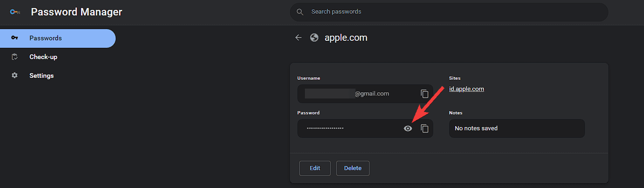Copy the password to clipboard
The height and width of the screenshot is (188, 644).
[x=424, y=128]
